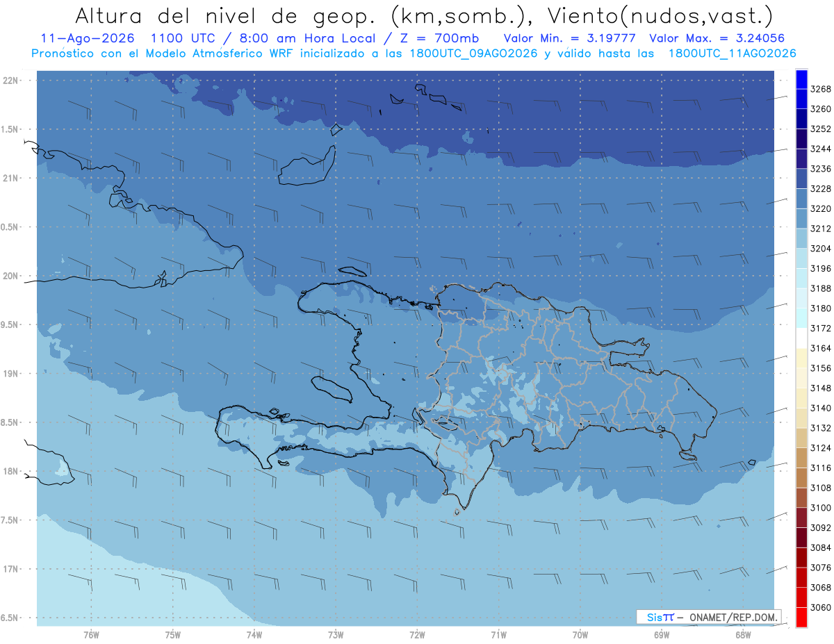Click the red swatch below 3060
The width and height of the screenshot is (834, 644).
(801, 617)
